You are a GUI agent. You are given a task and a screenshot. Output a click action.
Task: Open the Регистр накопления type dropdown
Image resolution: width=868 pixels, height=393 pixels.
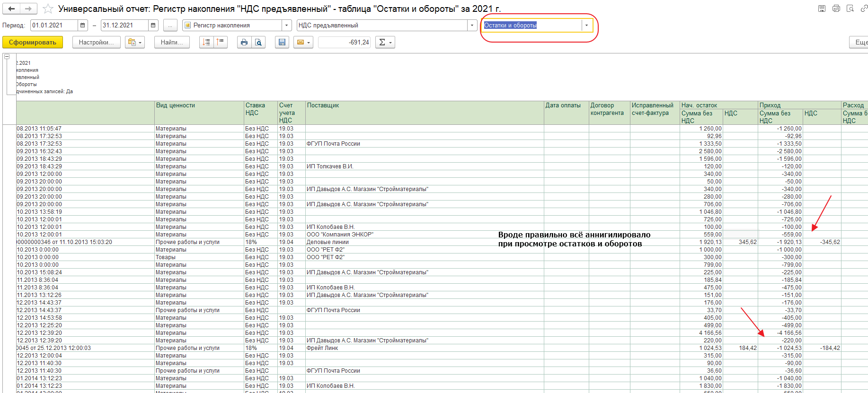point(286,26)
